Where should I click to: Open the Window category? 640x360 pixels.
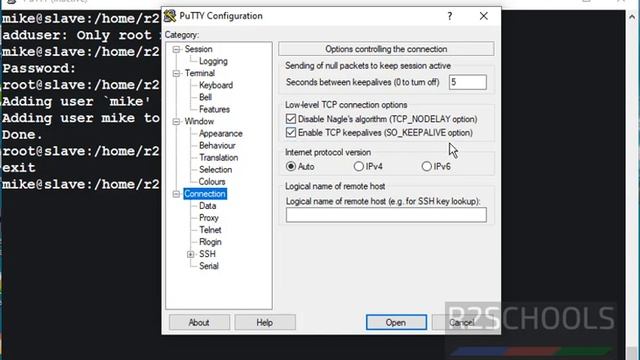[x=199, y=121]
